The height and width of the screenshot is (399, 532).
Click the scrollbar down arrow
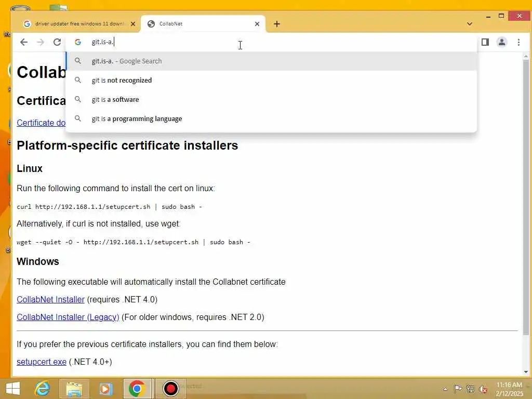526,372
